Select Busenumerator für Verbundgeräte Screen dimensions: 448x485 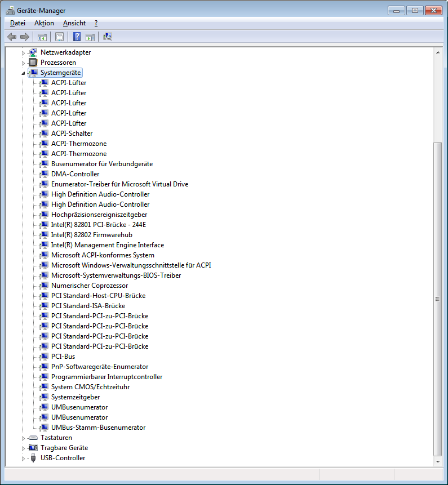102,164
